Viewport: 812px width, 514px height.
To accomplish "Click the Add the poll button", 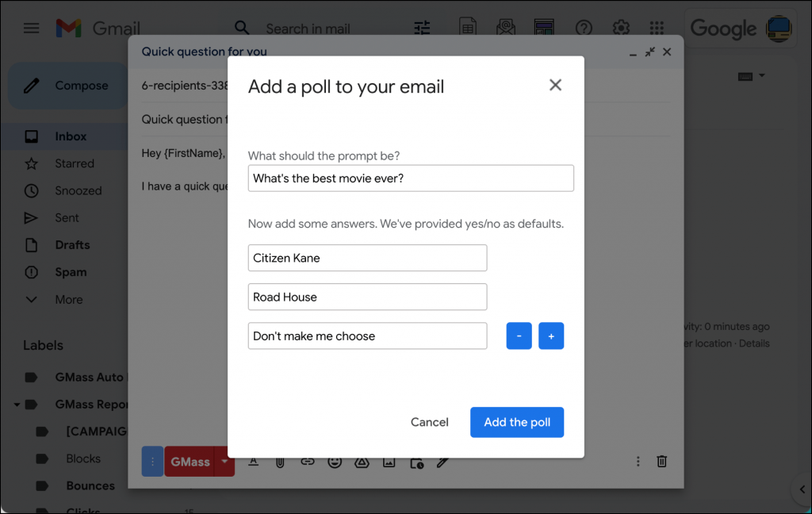I will tap(517, 422).
